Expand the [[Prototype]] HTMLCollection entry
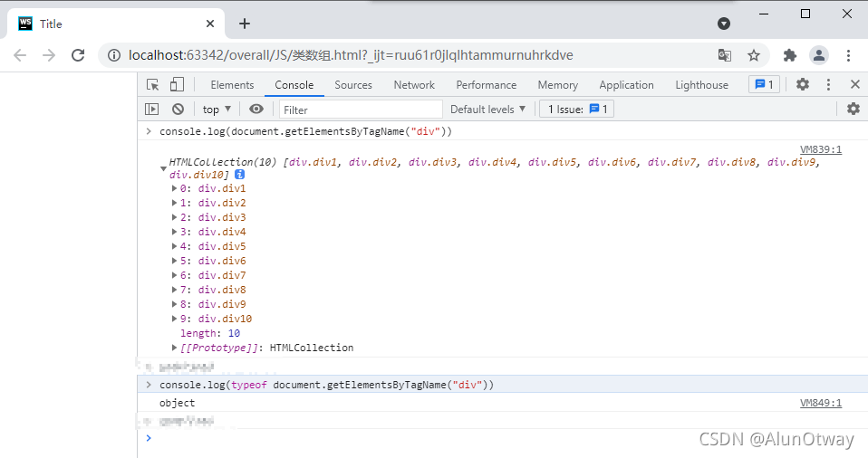The width and height of the screenshot is (868, 458). click(x=174, y=348)
